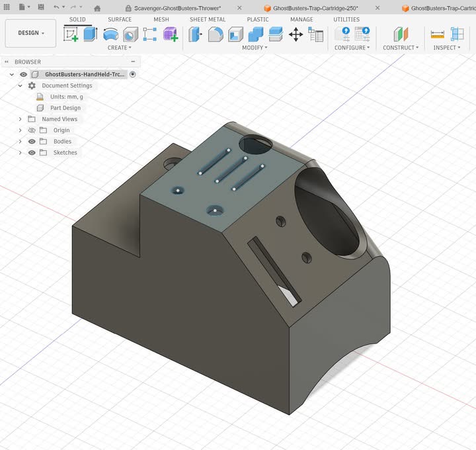Collapse the Document Settings node
Screen dimensions: 476x450
pyautogui.click(x=20, y=86)
